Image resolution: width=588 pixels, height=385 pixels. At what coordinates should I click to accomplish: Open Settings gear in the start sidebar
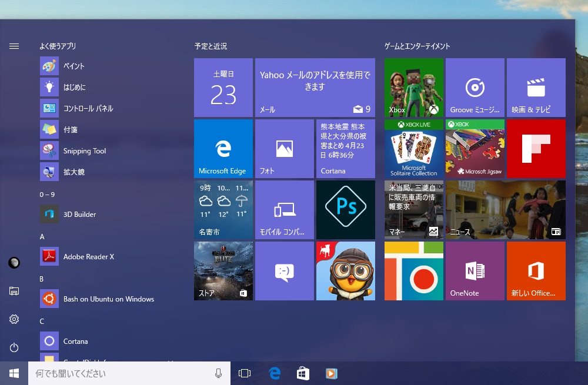(x=14, y=319)
